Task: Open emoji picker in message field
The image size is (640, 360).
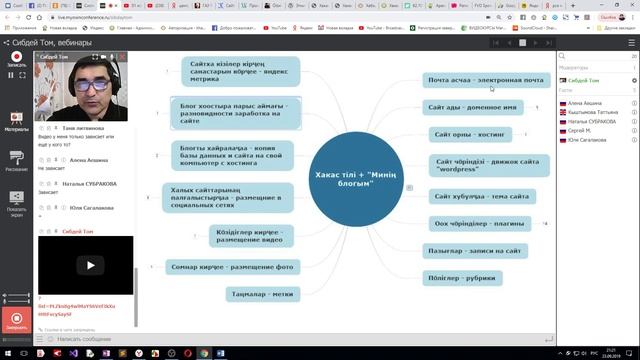Action: click(50, 339)
